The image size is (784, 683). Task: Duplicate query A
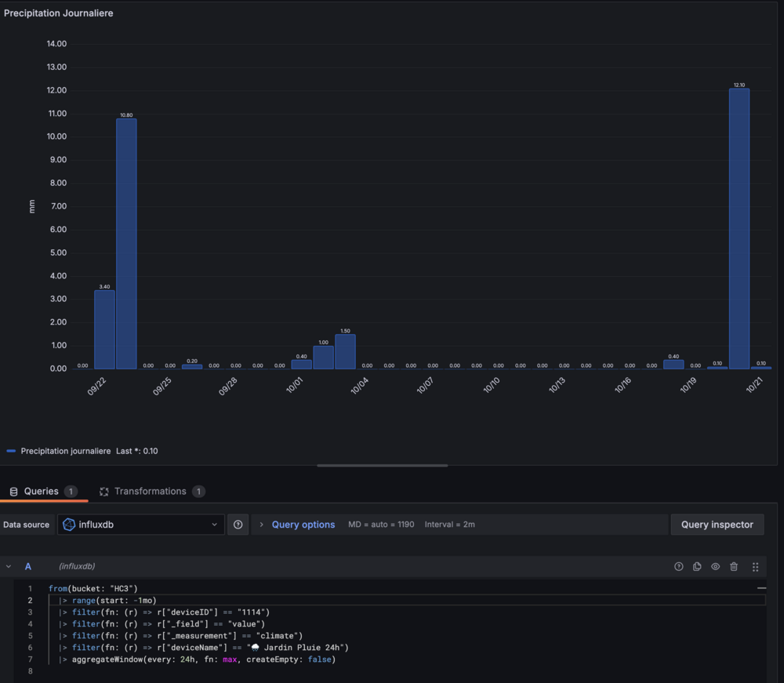click(697, 566)
